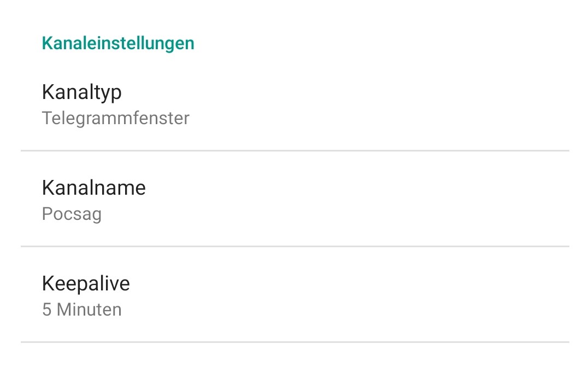Viewport: 588px width, 367px height.
Task: Tap the Telegrammfenster channel type value
Action: pyautogui.click(x=116, y=118)
